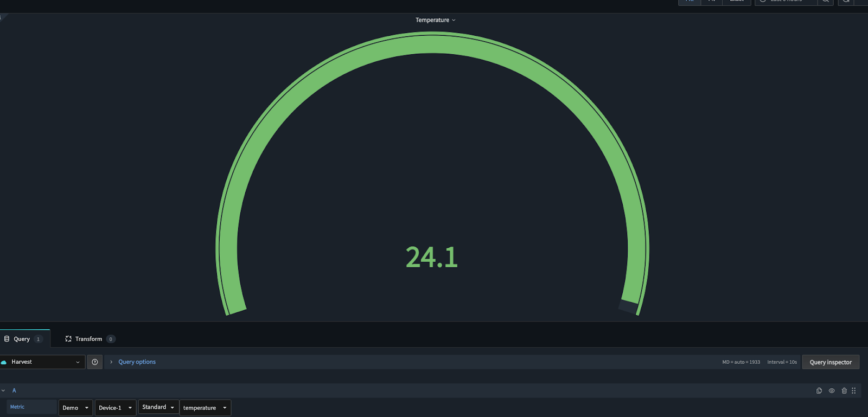Viewport: 868px width, 417px height.
Task: Click the Interval = 10s text
Action: pos(782,362)
